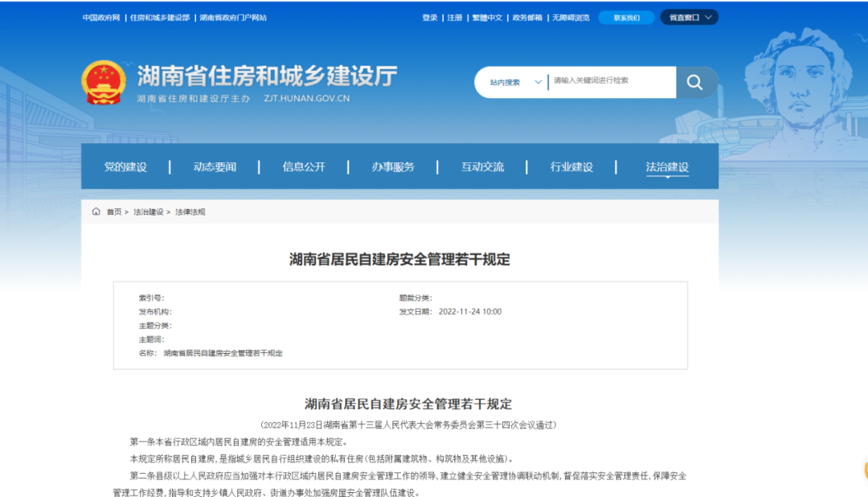Screen dimensions: 868x497
Task: Open the 党的建设 menu
Action: tap(125, 167)
